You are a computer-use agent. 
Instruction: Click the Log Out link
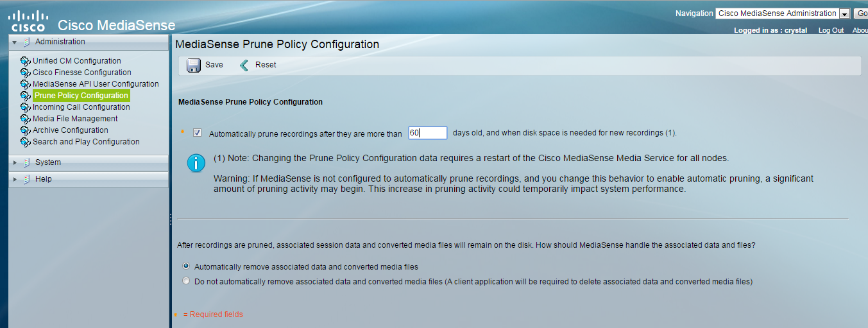(831, 30)
